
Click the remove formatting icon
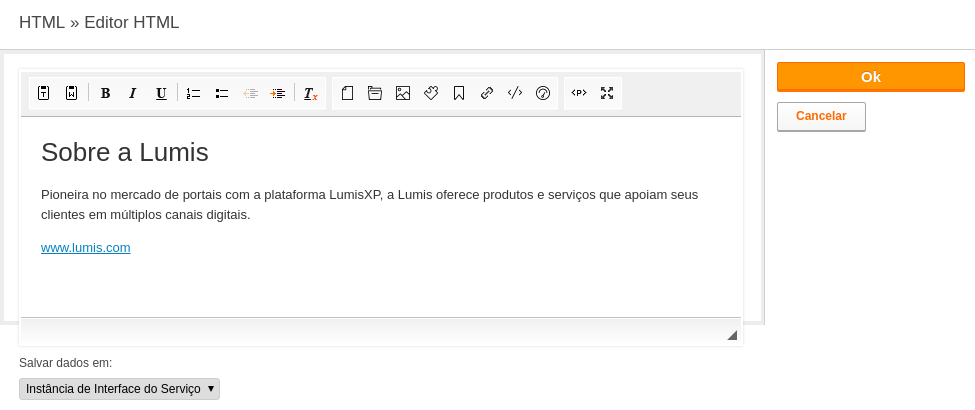tap(310, 93)
